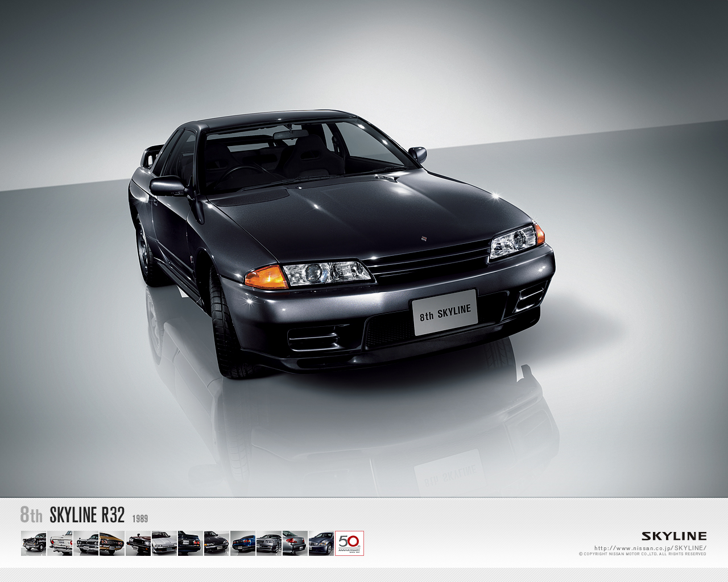Select the first-generation black classic Skyline thumbnail

pos(34,543)
